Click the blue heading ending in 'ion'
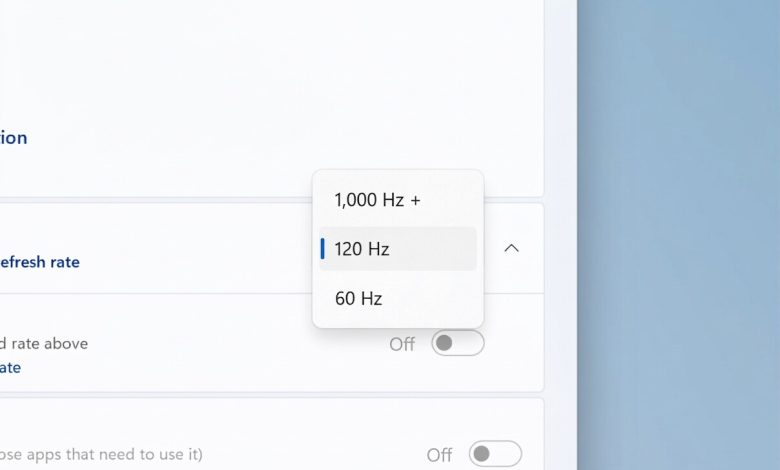This screenshot has width=780, height=470. [14, 138]
